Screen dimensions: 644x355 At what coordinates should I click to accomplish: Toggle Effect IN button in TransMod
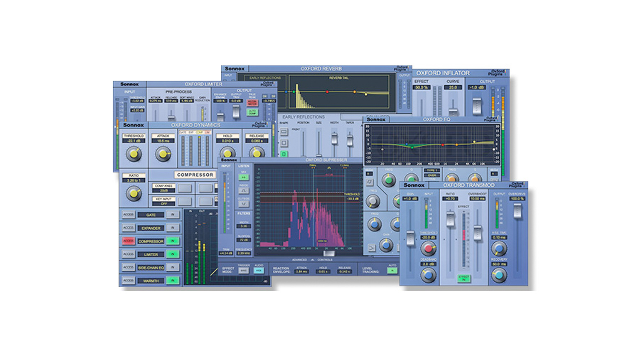[463, 279]
